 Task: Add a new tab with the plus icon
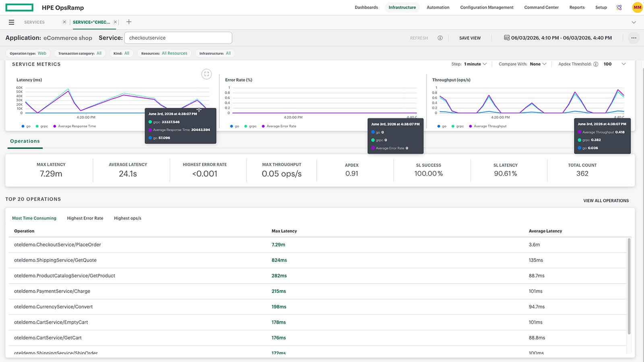tap(129, 22)
